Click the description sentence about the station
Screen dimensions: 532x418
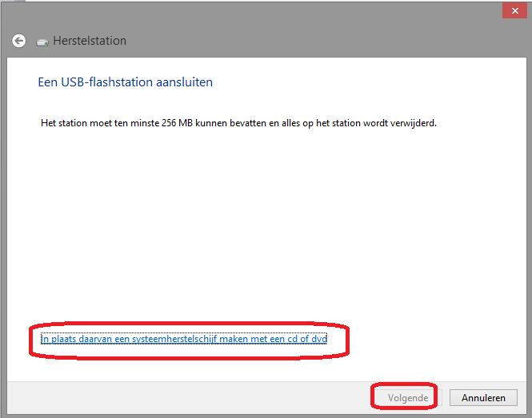[238, 123]
